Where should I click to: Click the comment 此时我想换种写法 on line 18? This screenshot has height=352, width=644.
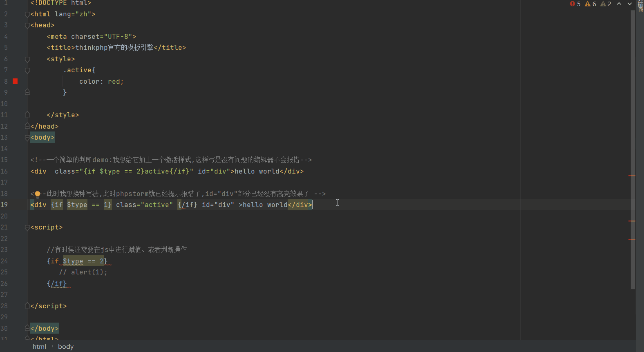click(178, 194)
